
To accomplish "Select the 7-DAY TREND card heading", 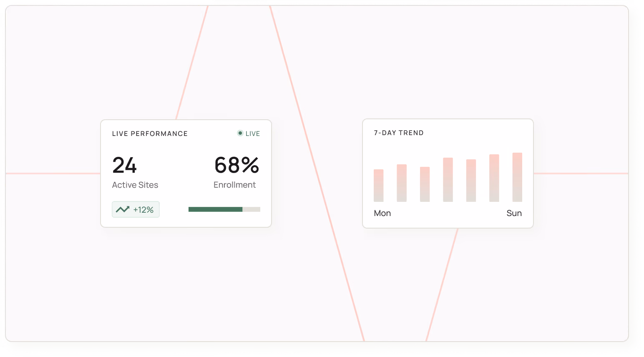I will [x=399, y=133].
